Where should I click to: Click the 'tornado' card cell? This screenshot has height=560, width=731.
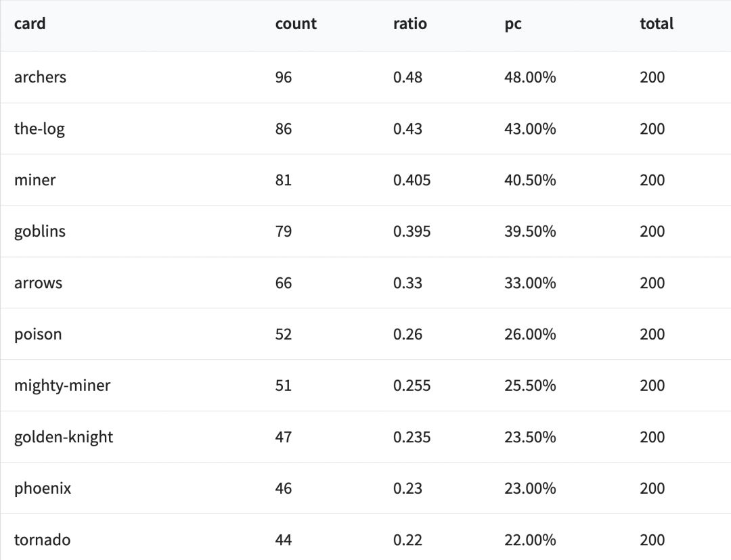pos(42,540)
